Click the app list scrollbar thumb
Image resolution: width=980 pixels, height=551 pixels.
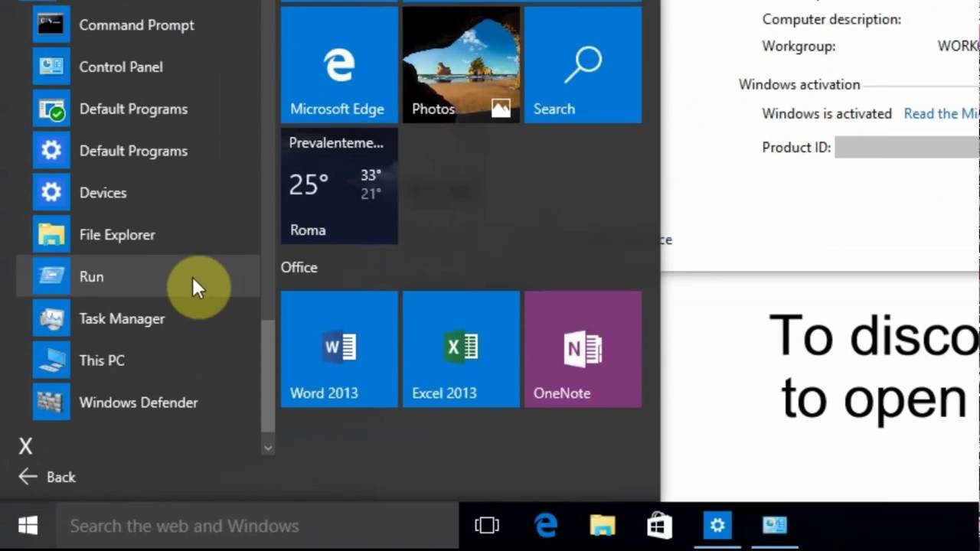267,375
